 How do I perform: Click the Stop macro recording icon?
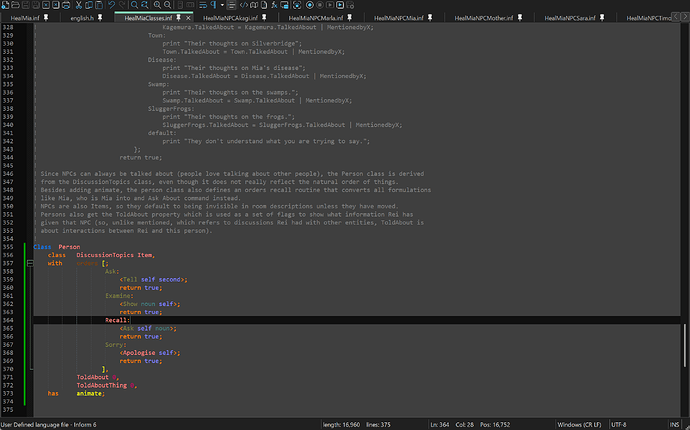pyautogui.click(x=320, y=5)
